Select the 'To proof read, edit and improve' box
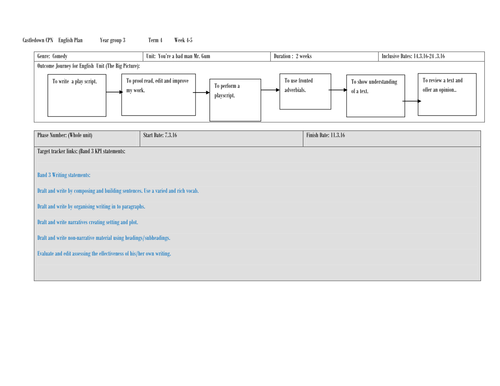The height and width of the screenshot is (386, 500). click(x=158, y=95)
